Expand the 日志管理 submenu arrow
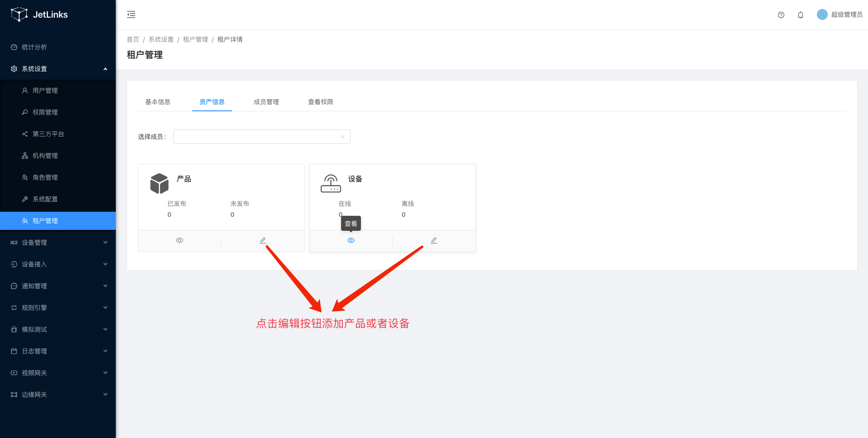 (x=105, y=351)
